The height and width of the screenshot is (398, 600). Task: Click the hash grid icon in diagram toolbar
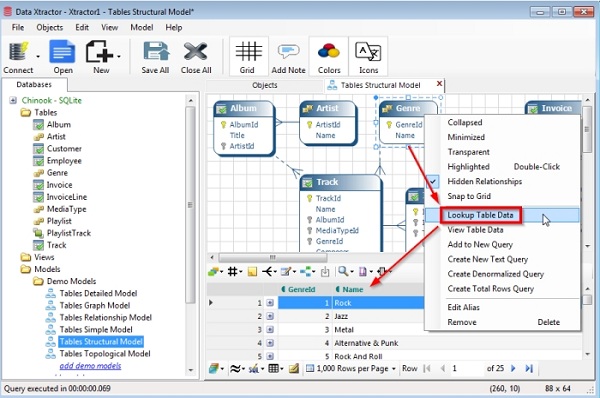point(232,272)
